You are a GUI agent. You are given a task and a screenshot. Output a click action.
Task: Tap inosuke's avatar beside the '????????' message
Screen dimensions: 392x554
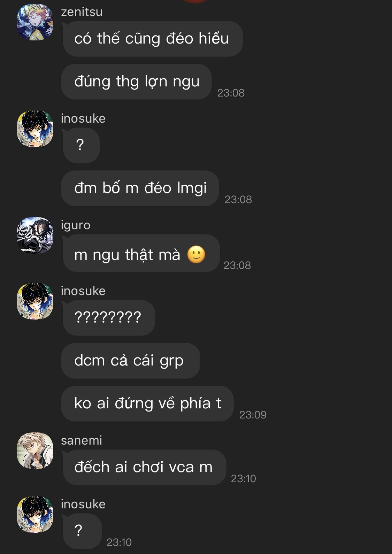35,301
